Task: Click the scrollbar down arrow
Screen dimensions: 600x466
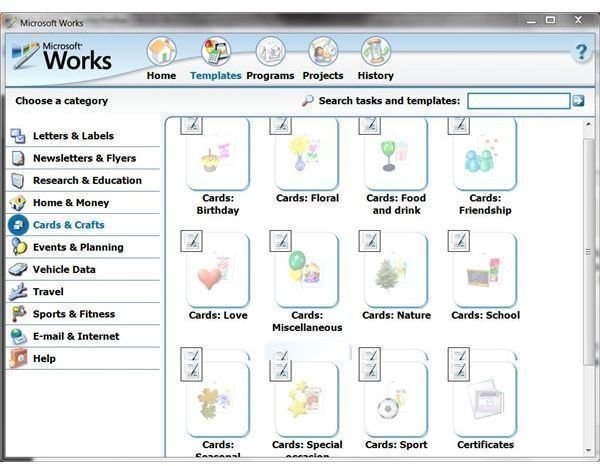Action: pos(588,451)
